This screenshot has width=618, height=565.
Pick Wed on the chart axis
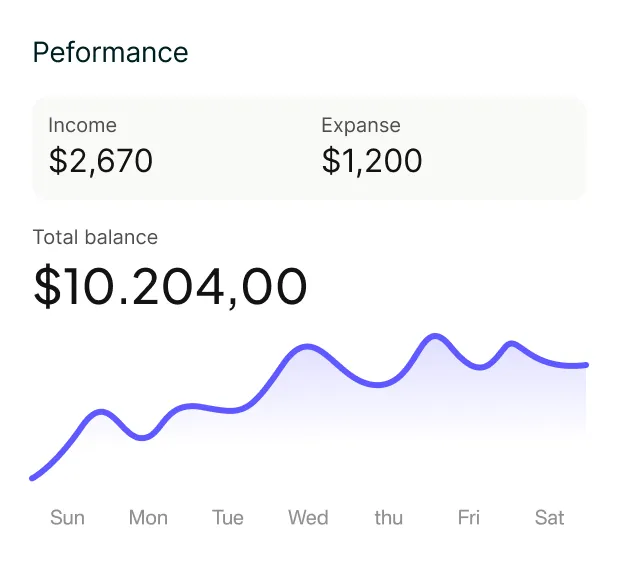(308, 518)
